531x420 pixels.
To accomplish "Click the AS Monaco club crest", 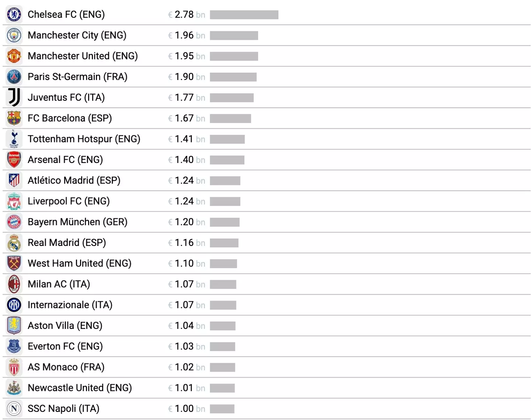I will tap(14, 367).
